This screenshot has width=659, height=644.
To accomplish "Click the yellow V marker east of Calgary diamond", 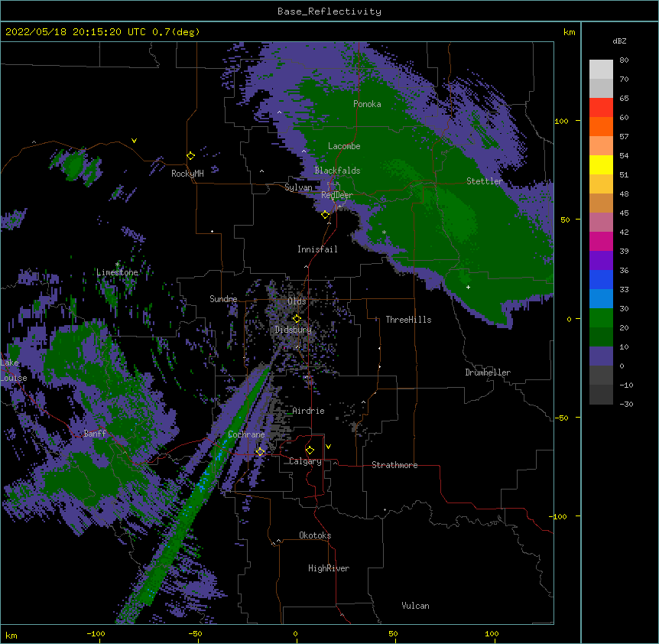I will click(328, 447).
